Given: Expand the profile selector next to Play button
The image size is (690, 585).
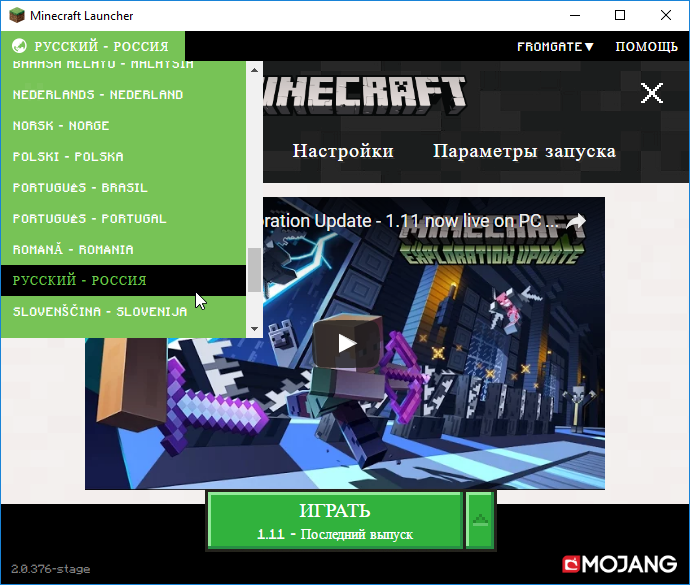Looking at the screenshot, I should (481, 519).
